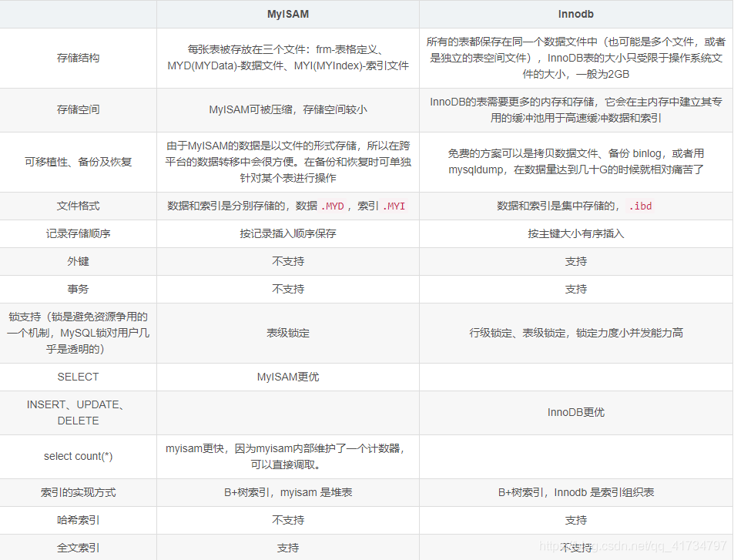This screenshot has width=734, height=560.
Task: Select the 存储结构 row label
Action: click(78, 58)
